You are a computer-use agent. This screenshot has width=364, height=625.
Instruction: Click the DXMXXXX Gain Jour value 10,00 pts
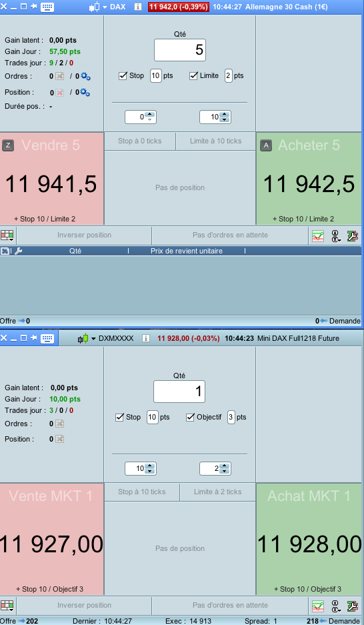click(x=65, y=399)
